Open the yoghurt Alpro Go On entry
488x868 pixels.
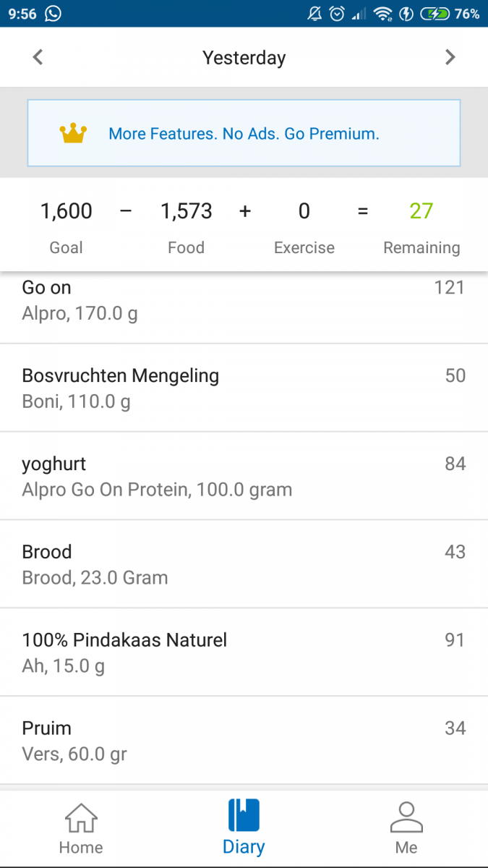tap(244, 475)
